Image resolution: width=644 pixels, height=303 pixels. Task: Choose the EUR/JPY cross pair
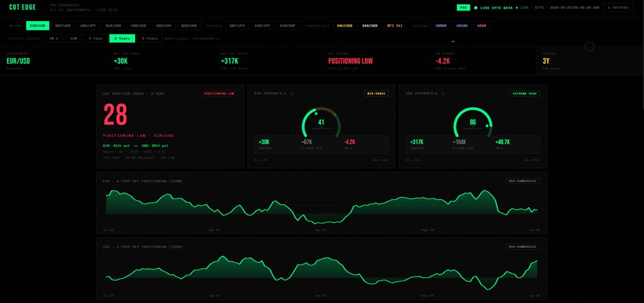tap(263, 25)
